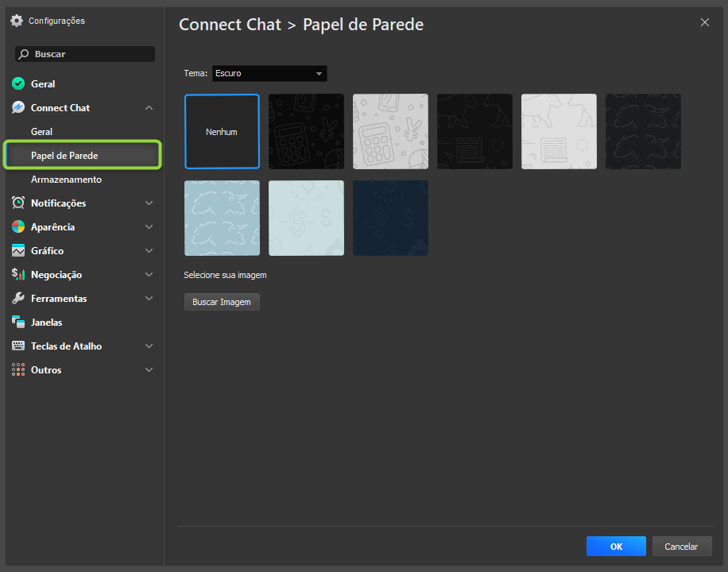Click the Tema label
This screenshot has width=728, height=572.
(x=196, y=73)
